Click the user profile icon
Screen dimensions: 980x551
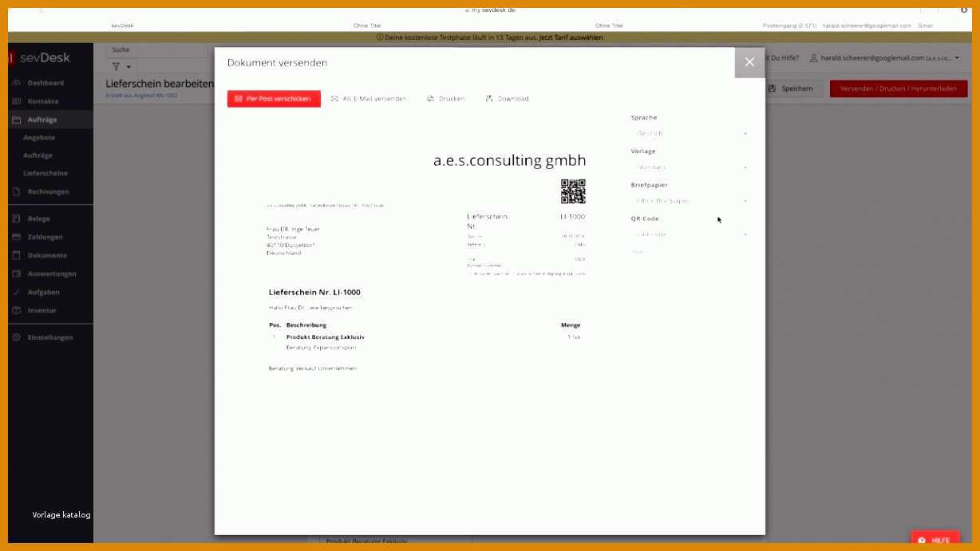click(x=814, y=58)
